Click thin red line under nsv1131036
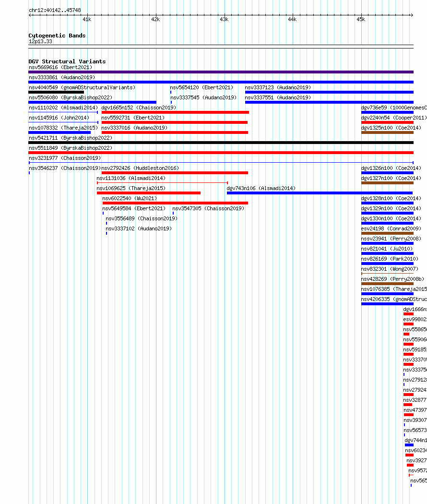Screen dimensions: 427x504 (x=162, y=182)
